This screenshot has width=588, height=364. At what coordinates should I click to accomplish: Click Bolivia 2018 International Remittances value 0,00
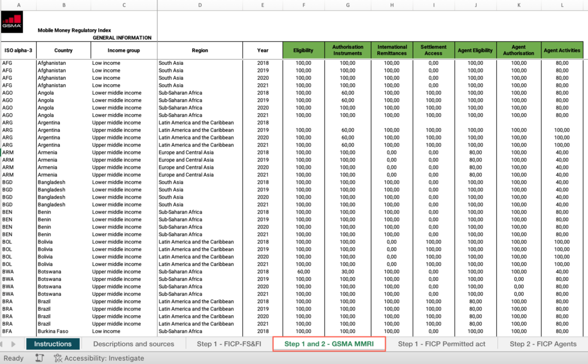(x=392, y=242)
